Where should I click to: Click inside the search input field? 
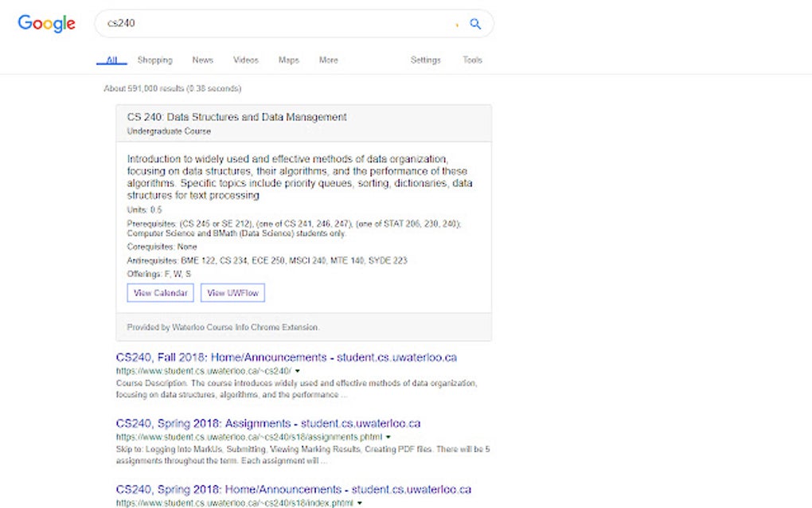(239, 24)
